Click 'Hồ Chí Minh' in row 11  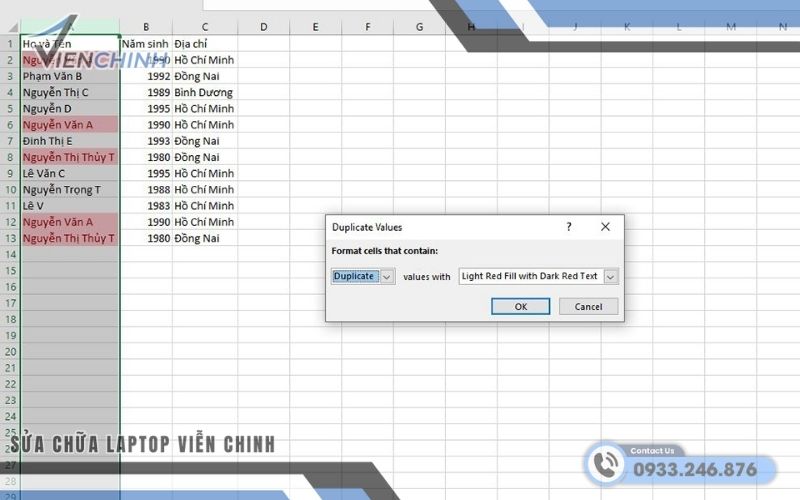point(205,206)
